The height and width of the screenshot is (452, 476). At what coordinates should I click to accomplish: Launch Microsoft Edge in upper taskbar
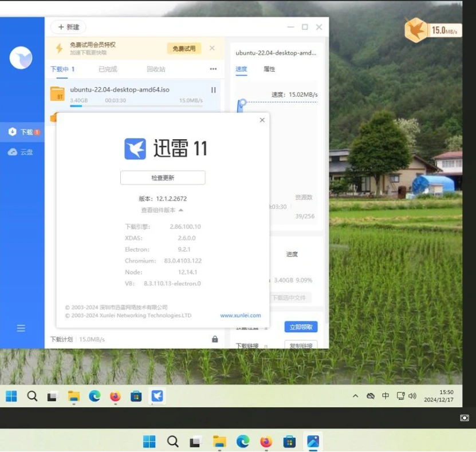(95, 396)
